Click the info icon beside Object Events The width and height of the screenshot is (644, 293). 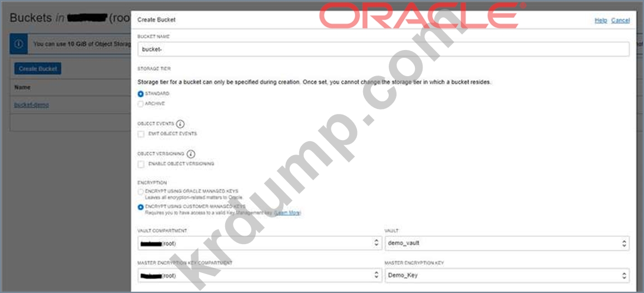(180, 123)
